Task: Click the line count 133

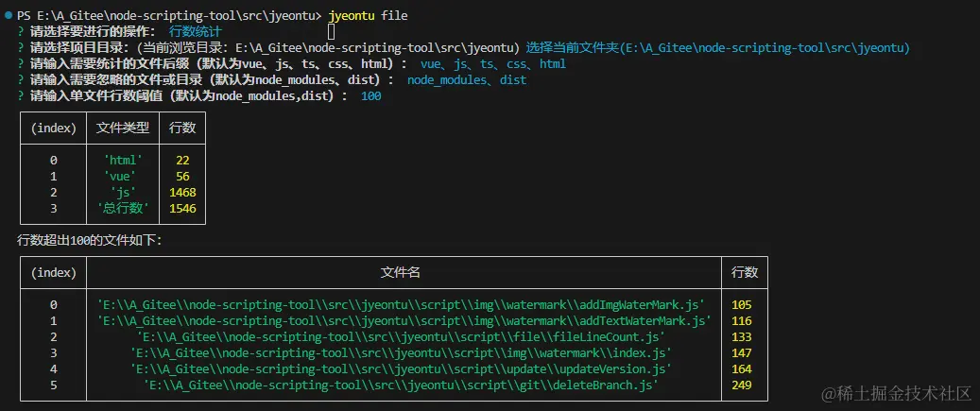Action: pos(741,337)
